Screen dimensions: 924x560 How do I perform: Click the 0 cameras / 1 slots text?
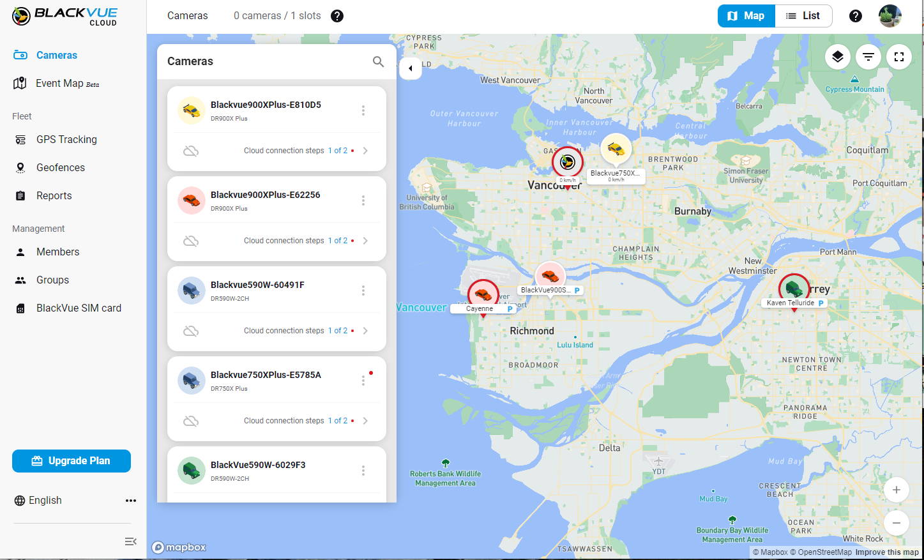(x=277, y=16)
